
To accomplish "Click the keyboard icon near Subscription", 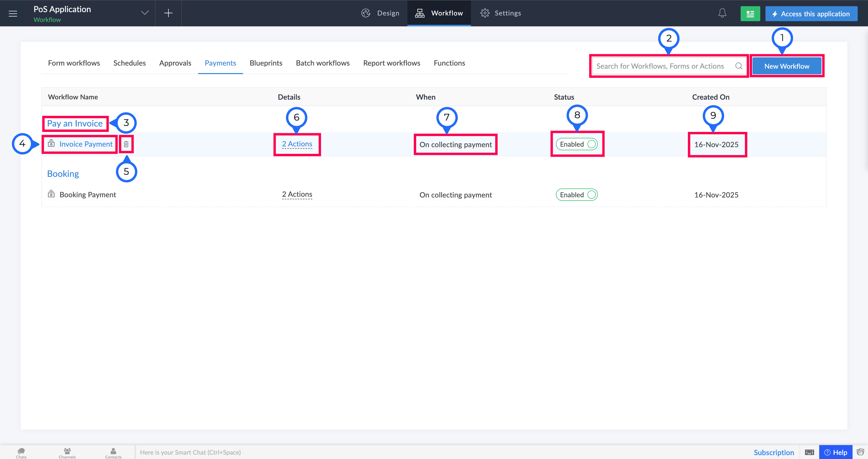I will point(809,452).
